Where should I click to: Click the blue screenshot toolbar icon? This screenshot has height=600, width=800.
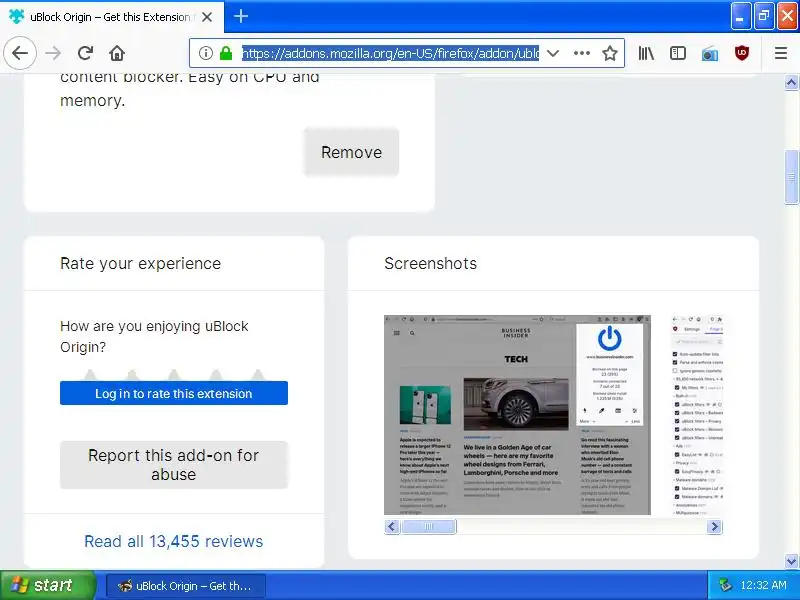pyautogui.click(x=710, y=53)
